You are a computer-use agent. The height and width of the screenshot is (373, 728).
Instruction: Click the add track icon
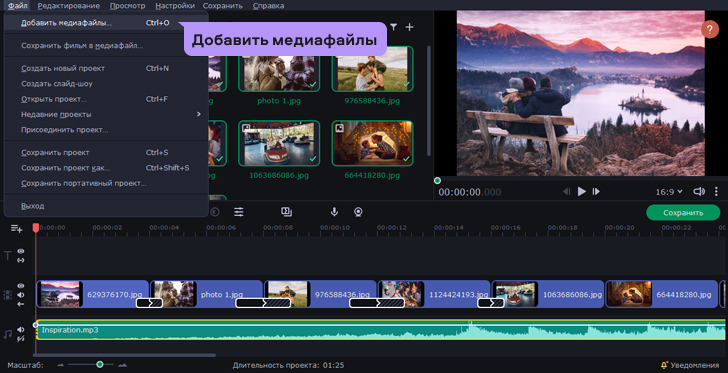point(17,228)
